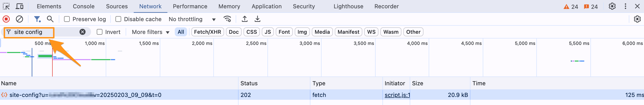Screen dimensions: 644x105
Task: Toggle the filter funnel icon
Action: tap(37, 19)
